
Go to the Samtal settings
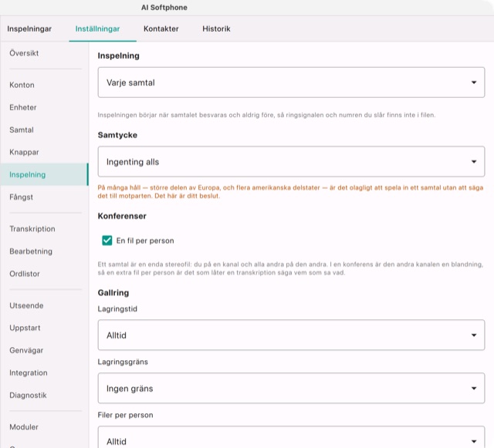(44, 130)
